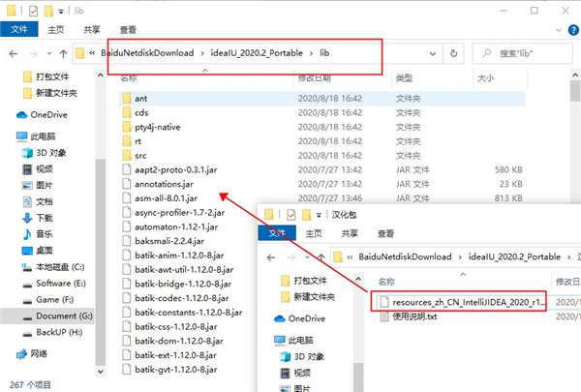Open quick access toolbar dropdown in lib window

point(61,12)
